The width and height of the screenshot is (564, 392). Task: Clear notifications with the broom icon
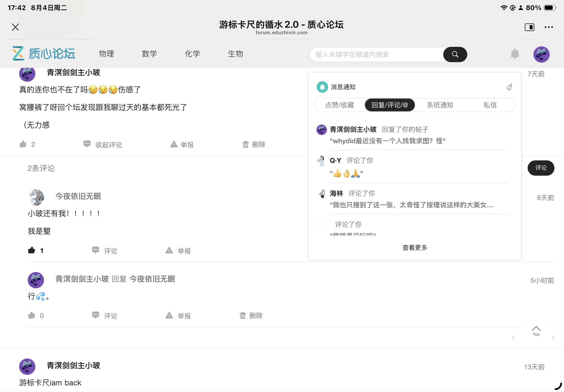coord(510,87)
